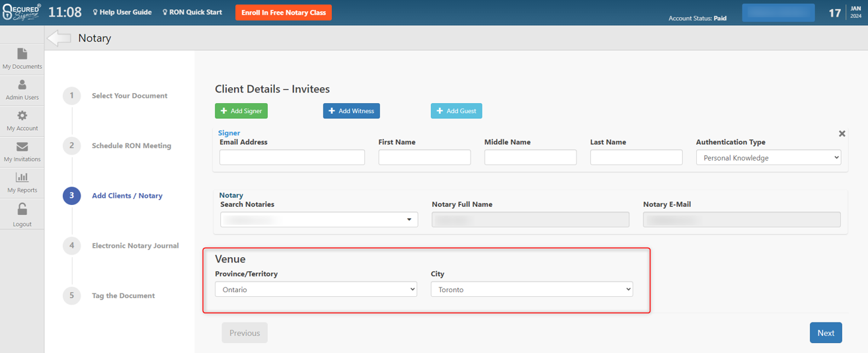
Task: Open the Search Notaries dropdown
Action: 319,219
